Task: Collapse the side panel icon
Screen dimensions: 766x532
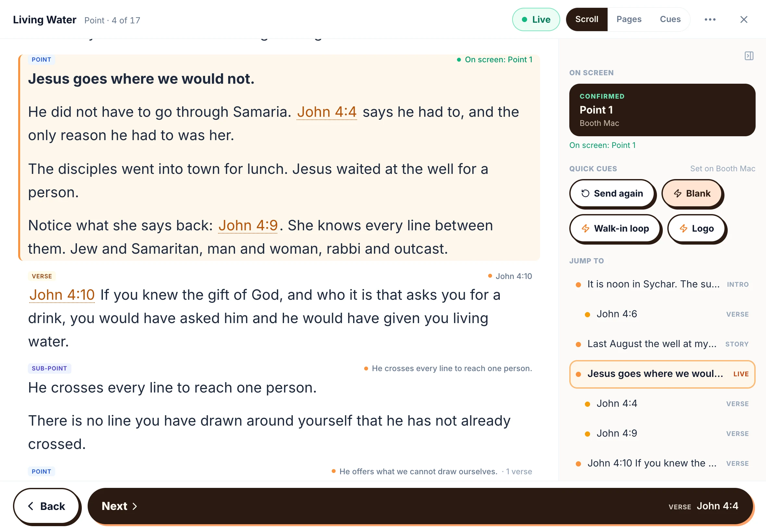Action: [749, 56]
